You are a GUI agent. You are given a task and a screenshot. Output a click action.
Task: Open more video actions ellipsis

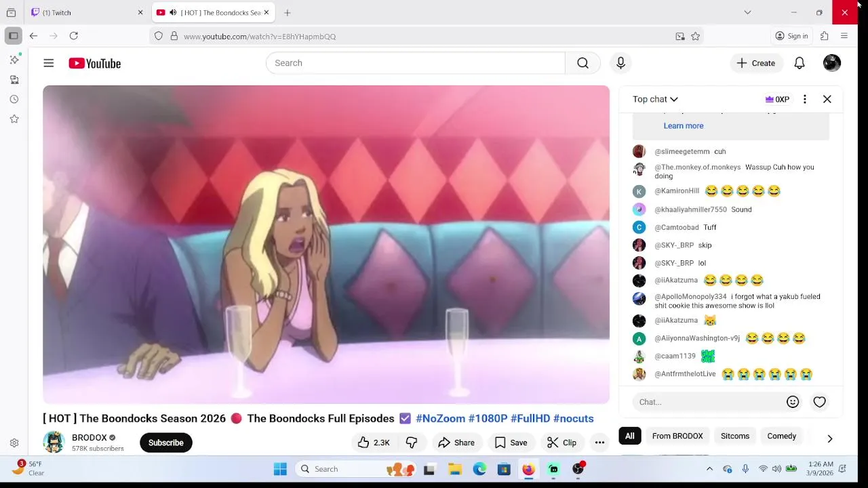pyautogui.click(x=599, y=443)
